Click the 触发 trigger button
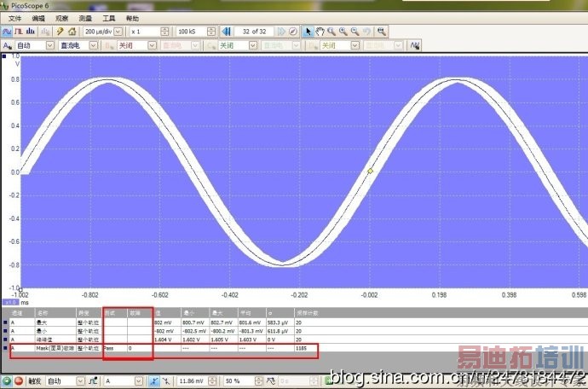588x389 pixels. (34, 381)
